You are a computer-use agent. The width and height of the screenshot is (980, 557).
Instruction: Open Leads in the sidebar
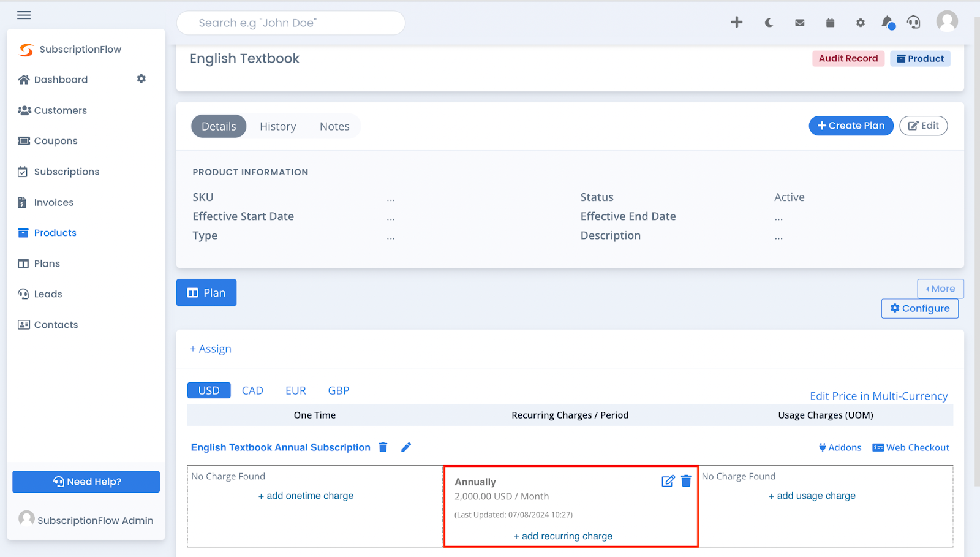pos(40,294)
